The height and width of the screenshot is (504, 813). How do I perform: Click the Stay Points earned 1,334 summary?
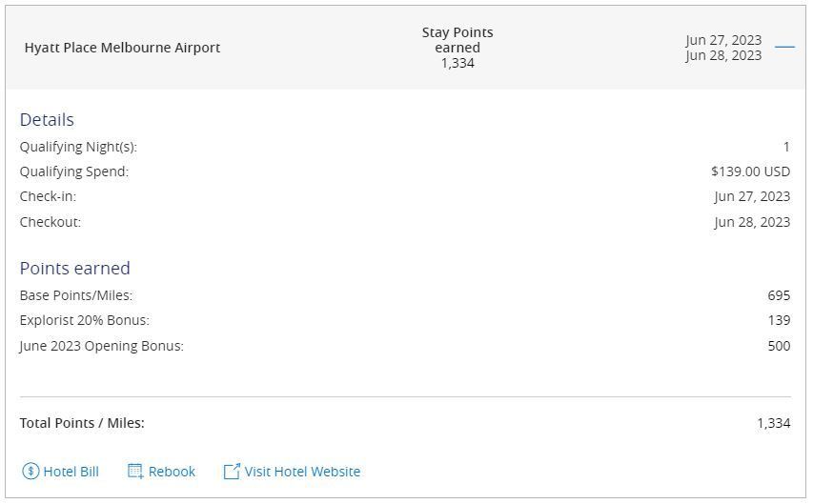point(457,48)
